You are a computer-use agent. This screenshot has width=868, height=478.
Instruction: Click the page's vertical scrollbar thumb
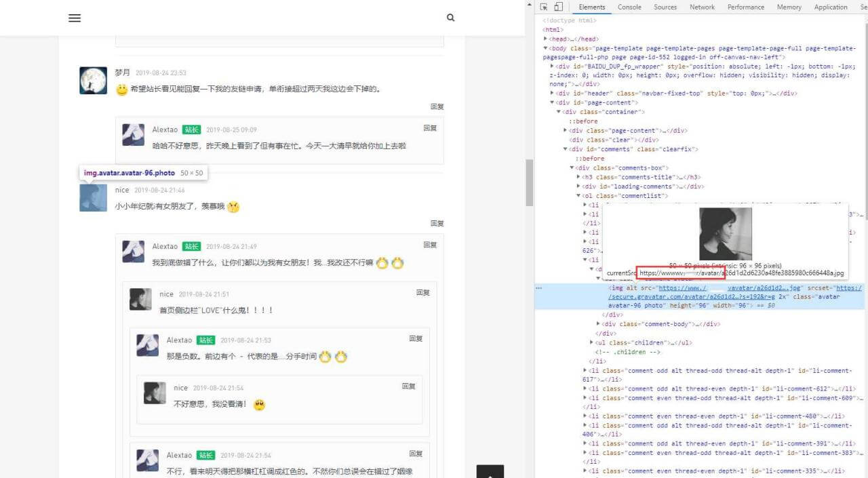pyautogui.click(x=530, y=182)
